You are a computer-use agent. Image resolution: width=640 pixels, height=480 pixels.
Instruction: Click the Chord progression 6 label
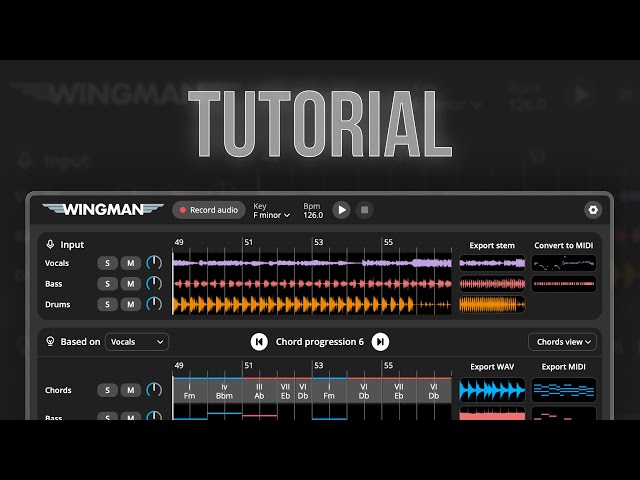coord(320,342)
